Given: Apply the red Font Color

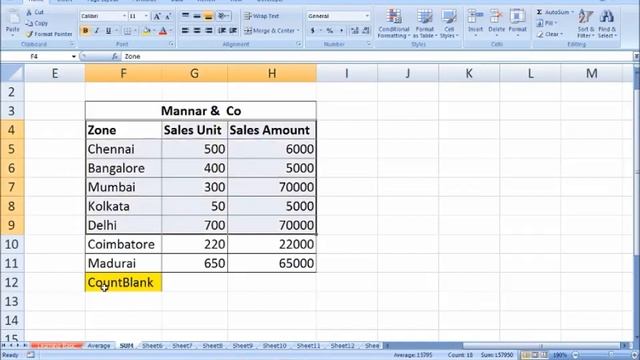Looking at the screenshot, I should click(x=163, y=31).
